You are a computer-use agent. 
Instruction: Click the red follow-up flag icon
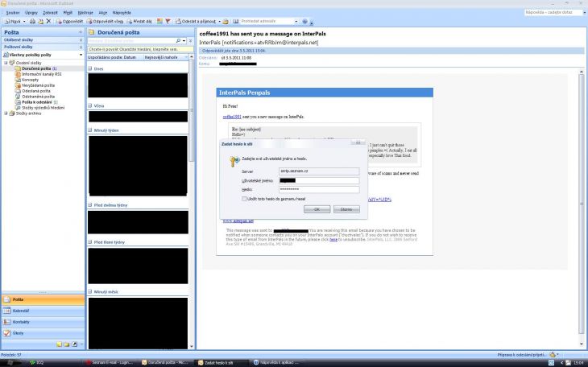point(168,22)
